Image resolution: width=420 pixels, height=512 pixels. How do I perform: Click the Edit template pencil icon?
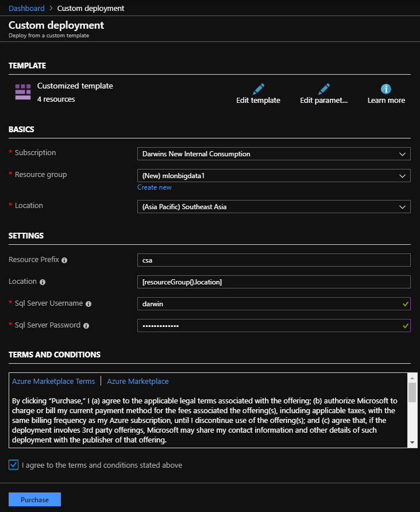click(259, 89)
